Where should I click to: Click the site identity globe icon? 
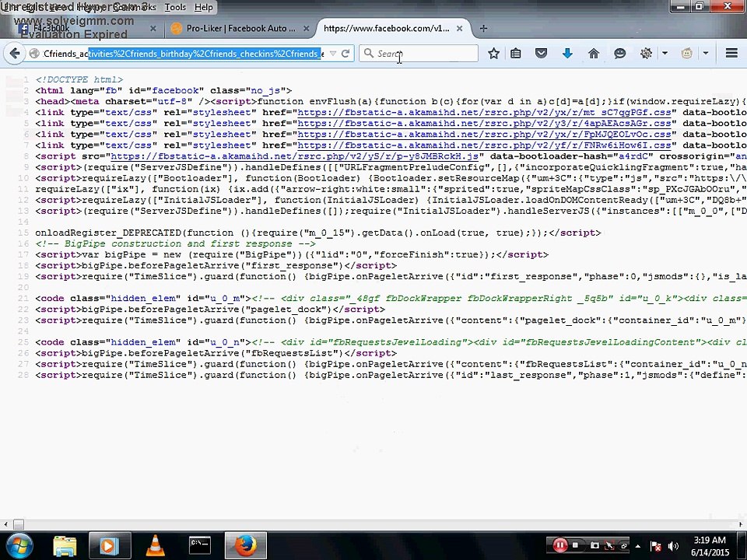tap(33, 54)
